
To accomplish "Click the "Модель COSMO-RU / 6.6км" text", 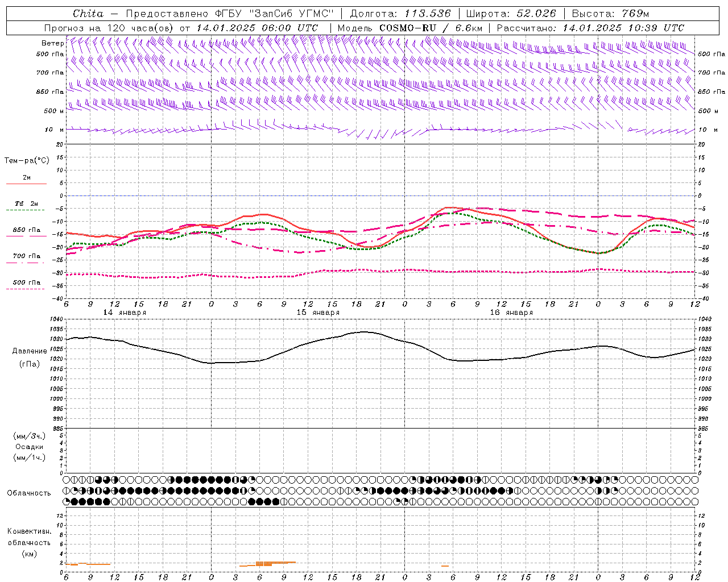I will [x=409, y=28].
